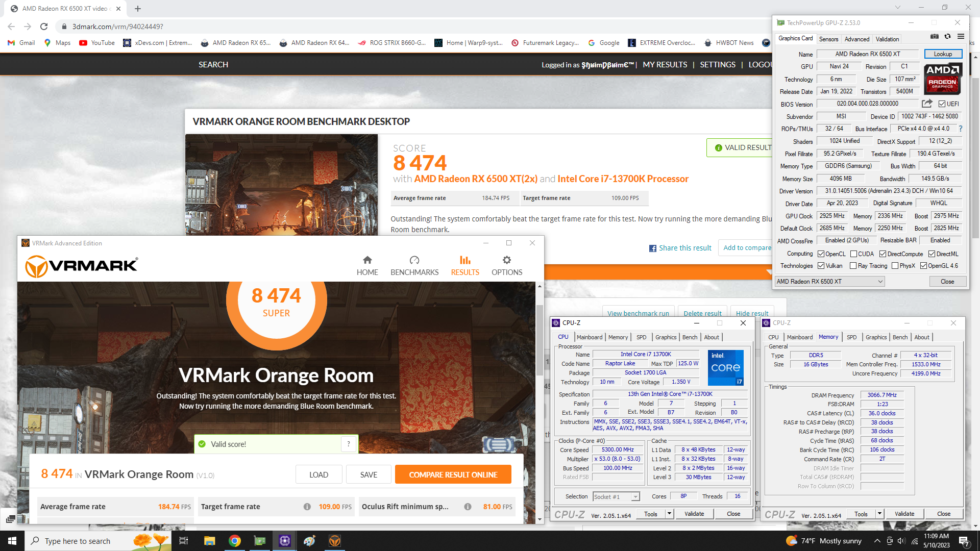980x551 pixels.
Task: Open Task View on the taskbar
Action: coord(184,541)
